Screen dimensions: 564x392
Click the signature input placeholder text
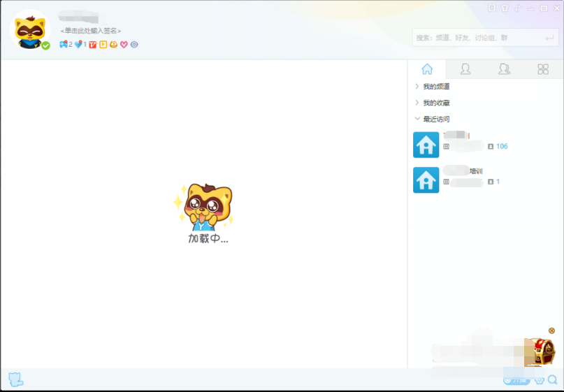pos(91,31)
